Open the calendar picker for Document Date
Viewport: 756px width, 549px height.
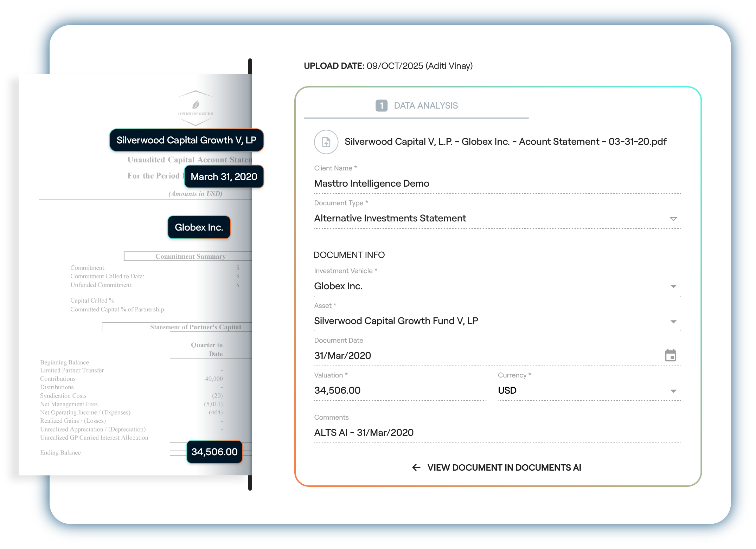coord(671,355)
